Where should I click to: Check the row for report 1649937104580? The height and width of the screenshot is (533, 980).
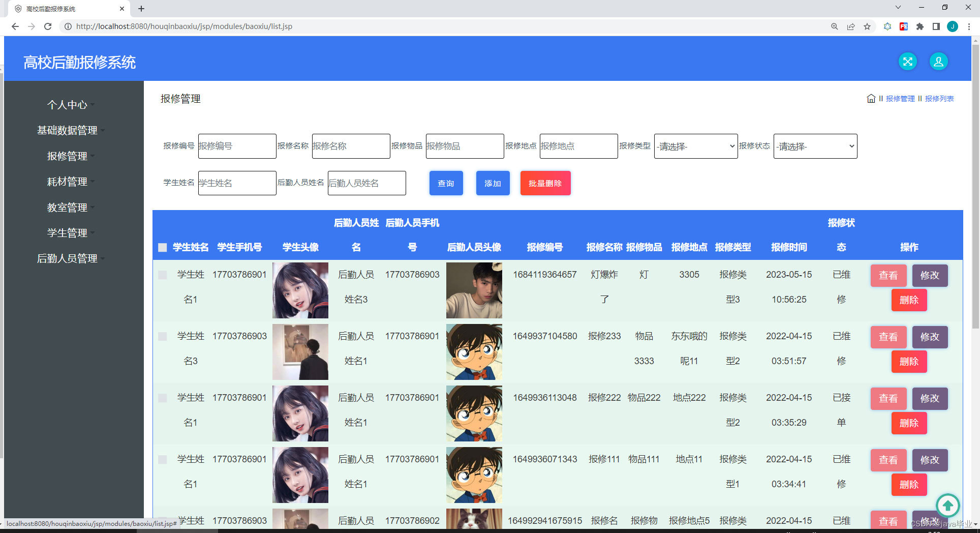click(163, 337)
